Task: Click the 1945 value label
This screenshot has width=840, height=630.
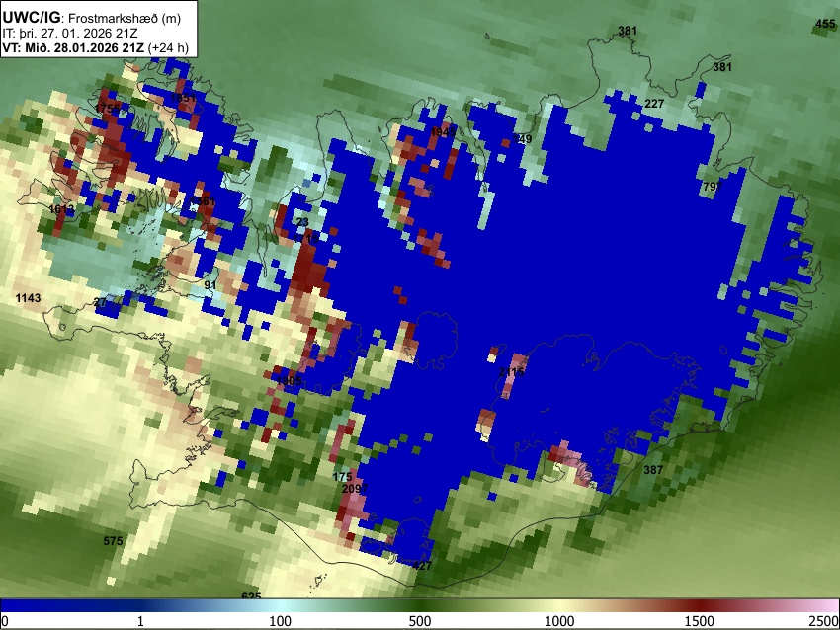Action: coord(443,131)
